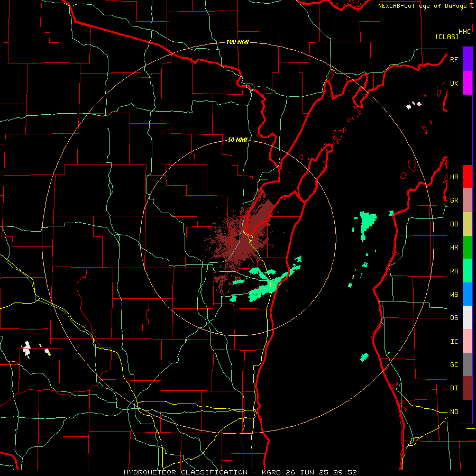476x476 pixels.
Task: Click the IC legend label
Action: [x=454, y=341]
